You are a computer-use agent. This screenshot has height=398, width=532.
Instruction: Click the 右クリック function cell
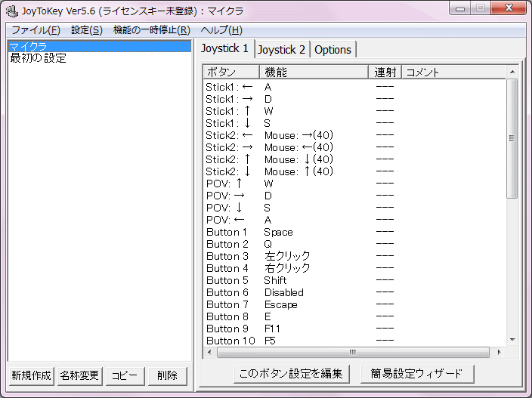click(x=287, y=268)
